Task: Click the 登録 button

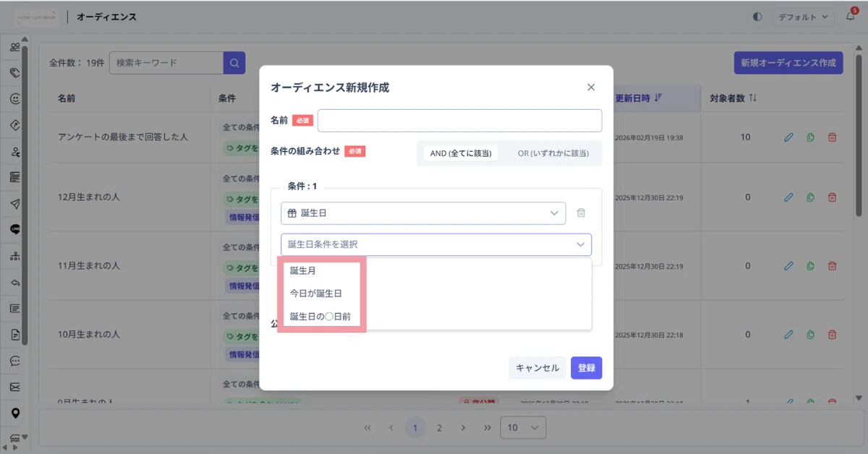Action: pos(587,368)
